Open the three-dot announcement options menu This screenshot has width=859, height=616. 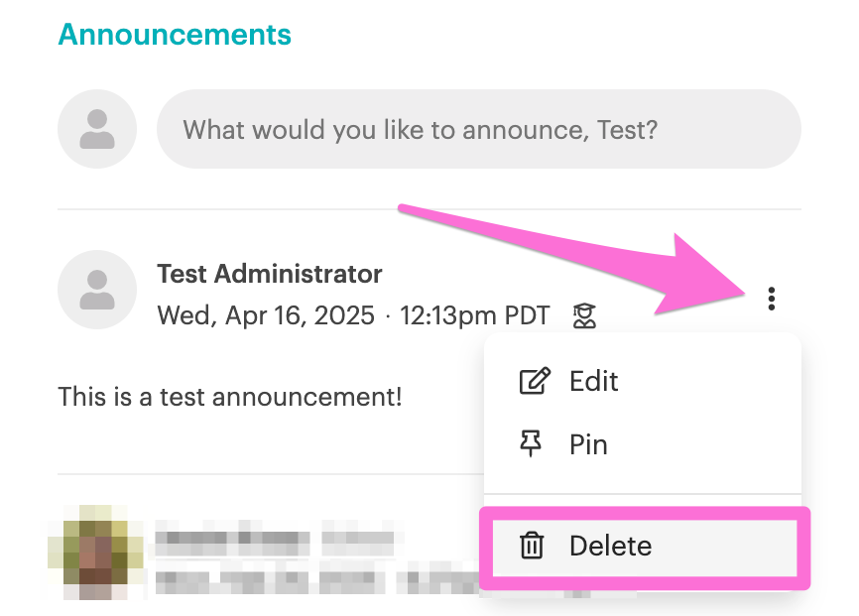pos(772,298)
